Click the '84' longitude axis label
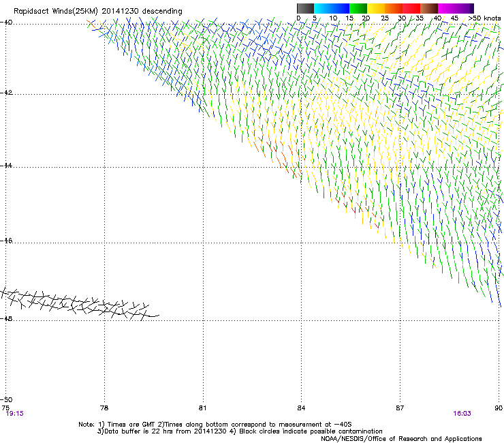 301,408
